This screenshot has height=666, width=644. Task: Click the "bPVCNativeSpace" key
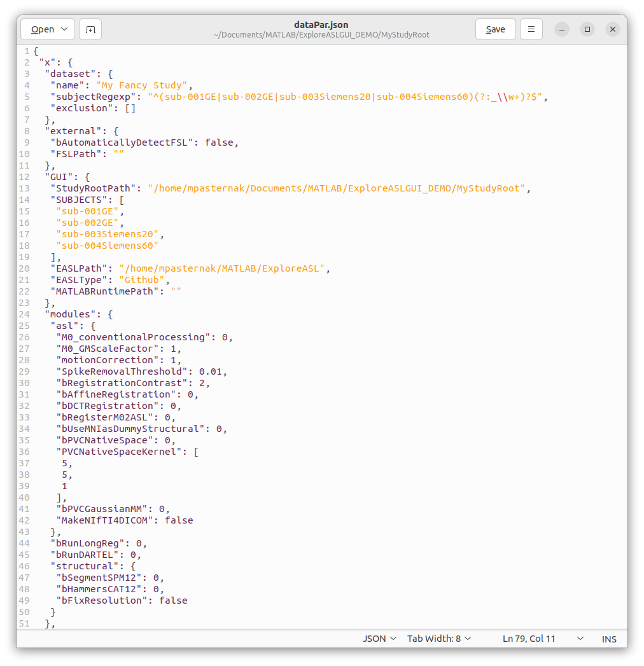(104, 441)
